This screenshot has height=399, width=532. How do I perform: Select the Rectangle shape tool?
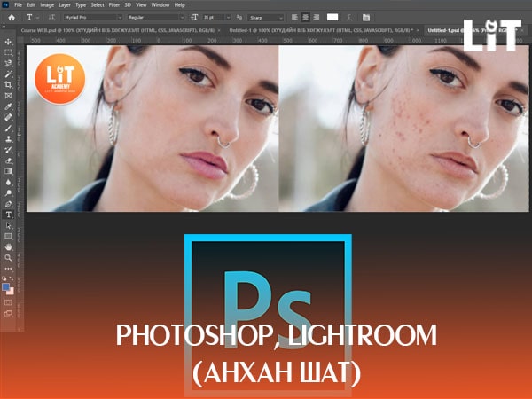8,236
